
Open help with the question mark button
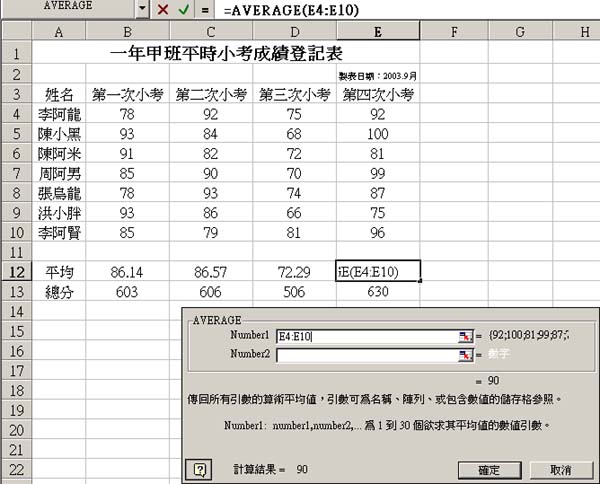tap(200, 469)
